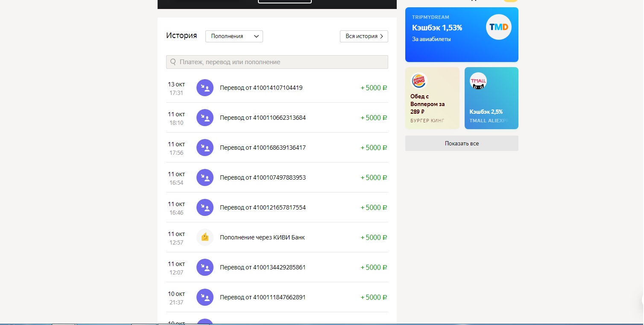This screenshot has width=644, height=325.
Task: Click the 10 окт 21:37 date
Action: [176, 298]
